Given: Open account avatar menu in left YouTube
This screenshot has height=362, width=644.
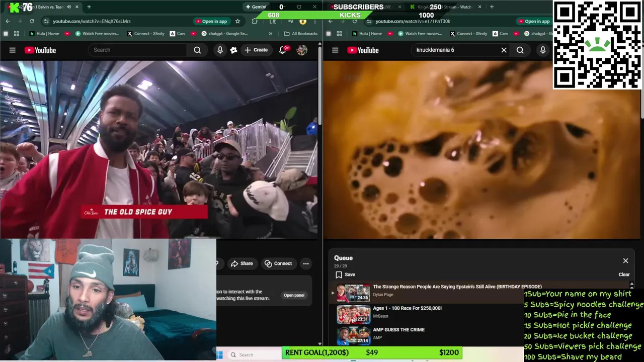Looking at the screenshot, I should (302, 50).
